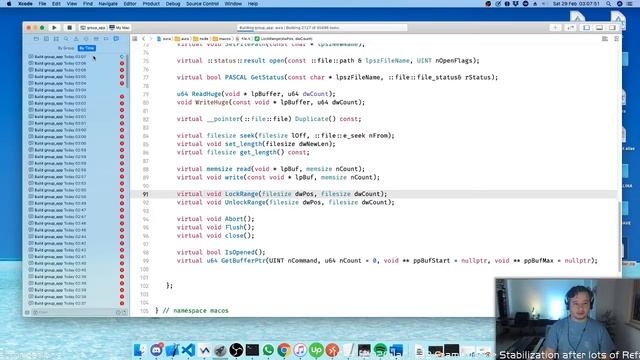Open the Debug menu
Image resolution: width=640 pixels, height=360 pixels.
pyautogui.click(x=173, y=4)
